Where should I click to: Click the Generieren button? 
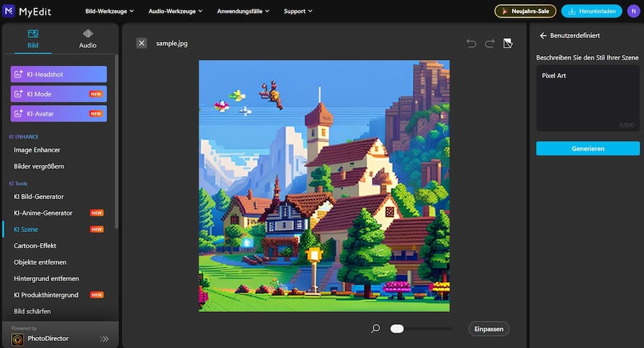pos(588,149)
